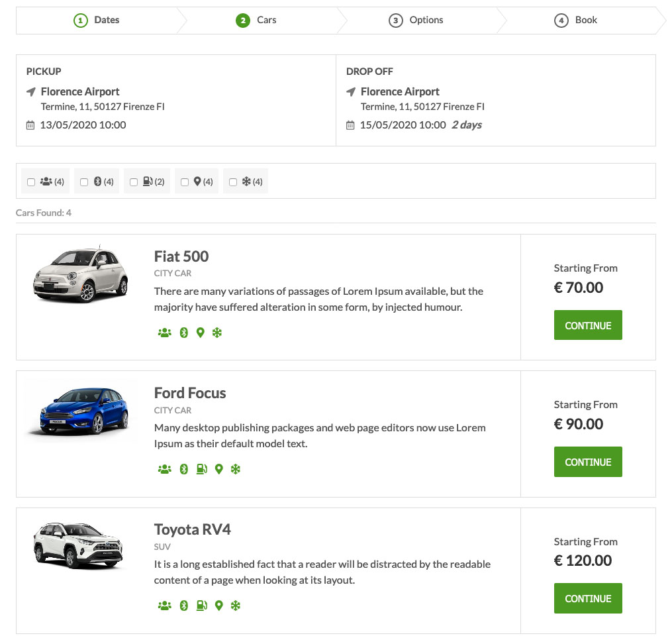Click Ford Focus Bluetooth icon

tap(184, 469)
